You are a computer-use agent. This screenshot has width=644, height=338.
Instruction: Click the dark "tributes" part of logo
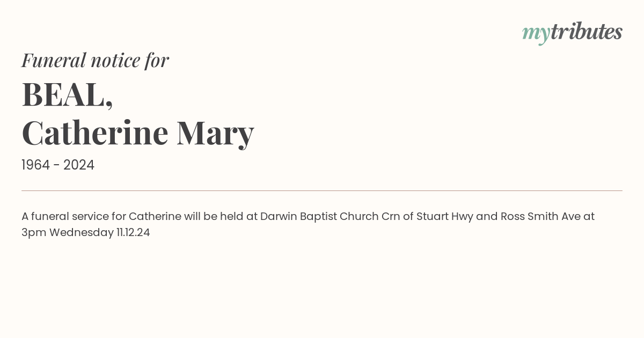pos(587,31)
